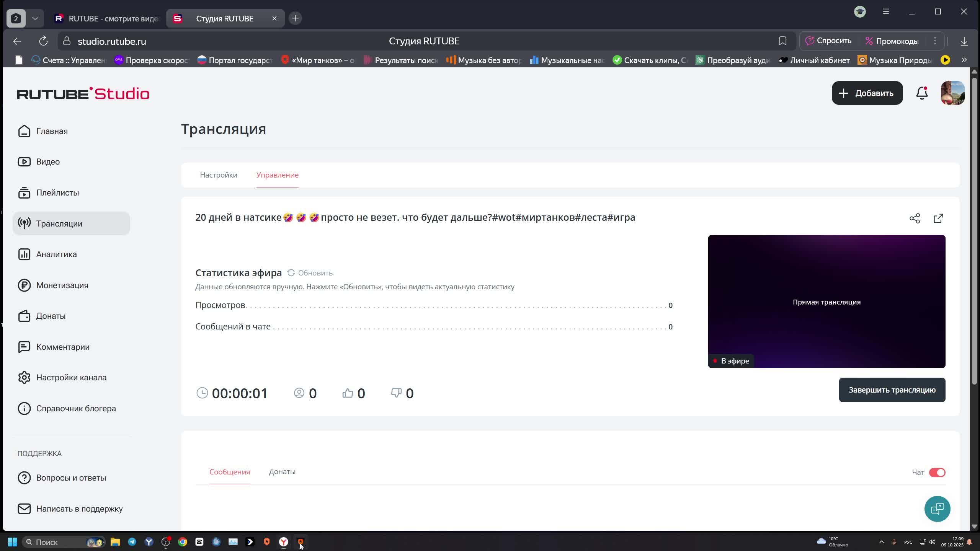This screenshot has height=551, width=980.
Task: Switch to the Настройки tab
Action: point(219,175)
